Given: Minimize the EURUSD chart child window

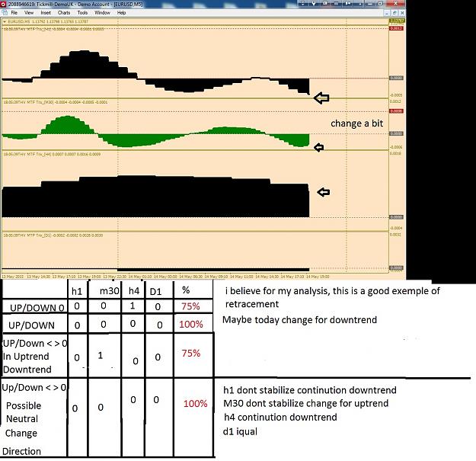Looking at the screenshot, I should point(386,13).
